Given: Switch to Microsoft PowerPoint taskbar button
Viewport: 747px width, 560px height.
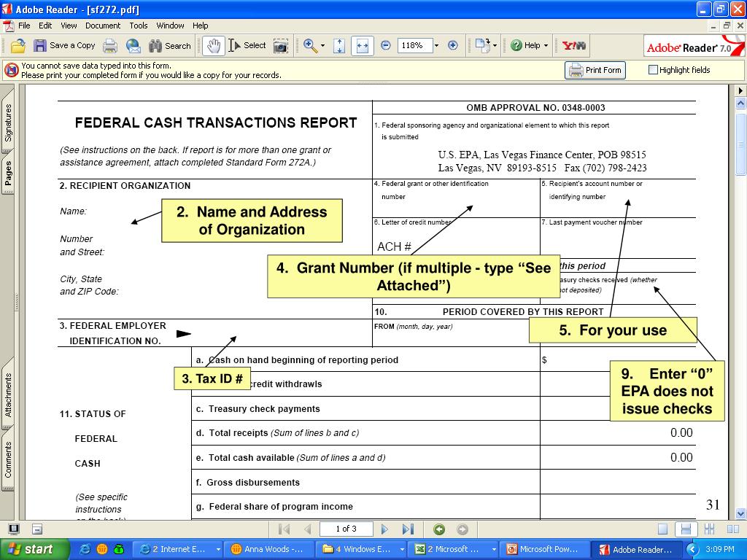Looking at the screenshot, I should (545, 549).
